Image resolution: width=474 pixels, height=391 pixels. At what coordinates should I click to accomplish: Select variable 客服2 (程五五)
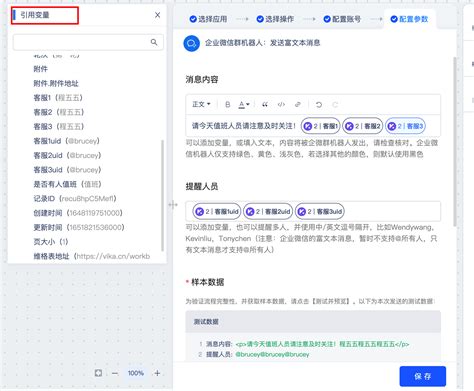59,112
